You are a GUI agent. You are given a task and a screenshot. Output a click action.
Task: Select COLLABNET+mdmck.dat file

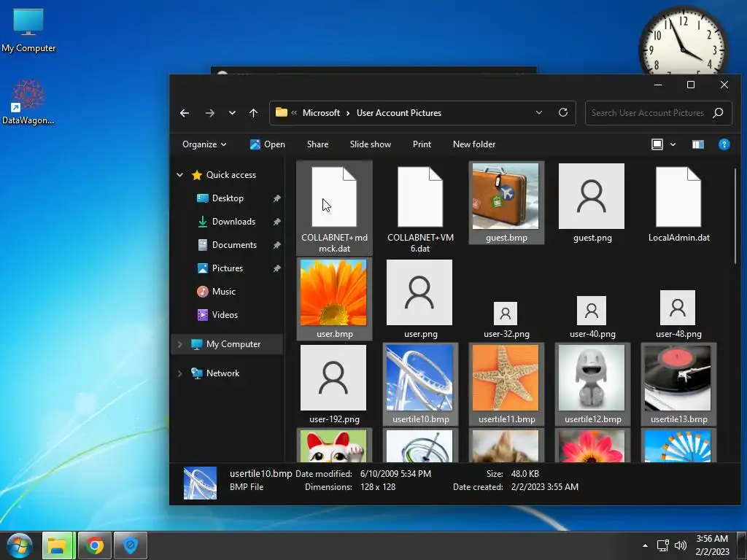pyautogui.click(x=334, y=208)
